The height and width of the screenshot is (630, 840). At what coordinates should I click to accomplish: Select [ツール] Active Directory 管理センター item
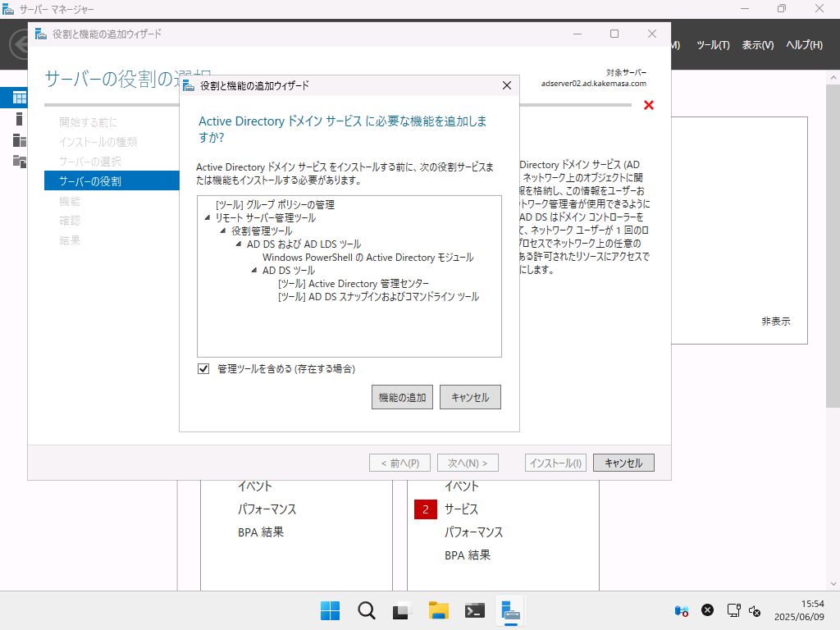[354, 283]
